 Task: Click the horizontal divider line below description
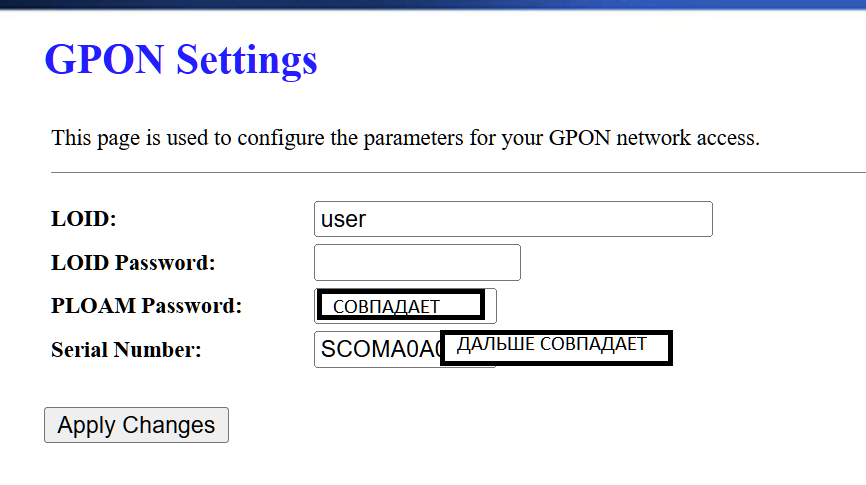(x=458, y=173)
